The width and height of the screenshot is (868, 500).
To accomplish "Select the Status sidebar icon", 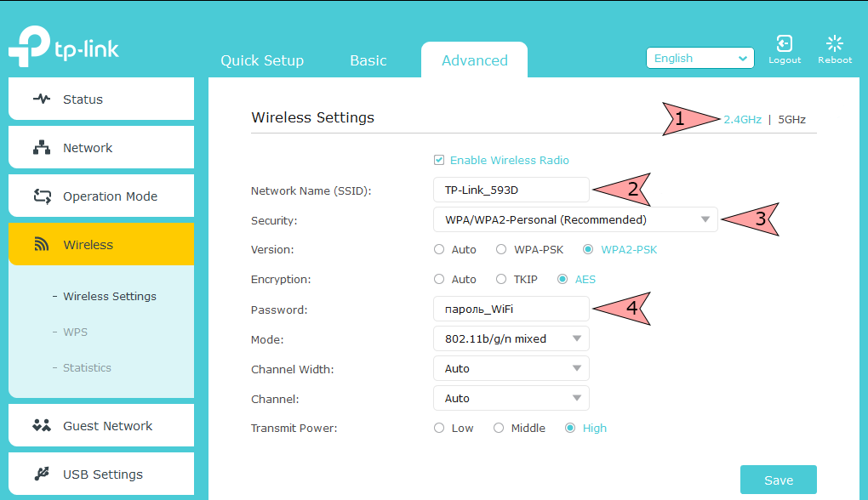I will pyautogui.click(x=40, y=99).
